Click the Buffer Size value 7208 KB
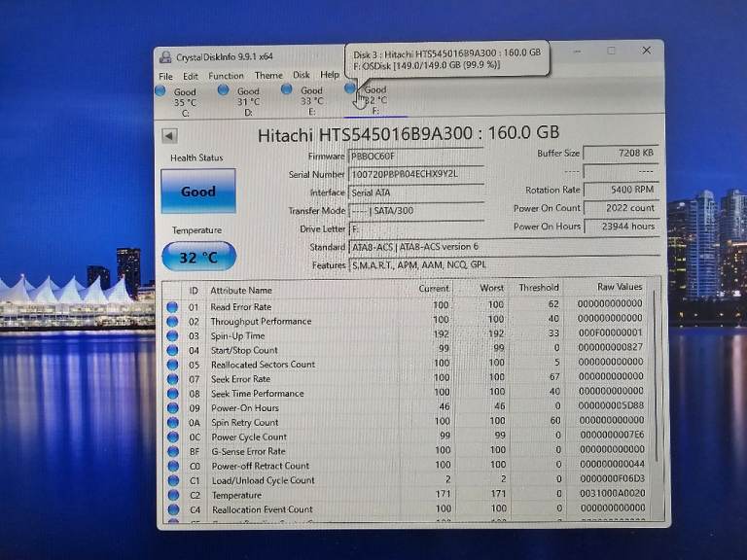Viewport: 747px width, 560px height. click(x=622, y=154)
